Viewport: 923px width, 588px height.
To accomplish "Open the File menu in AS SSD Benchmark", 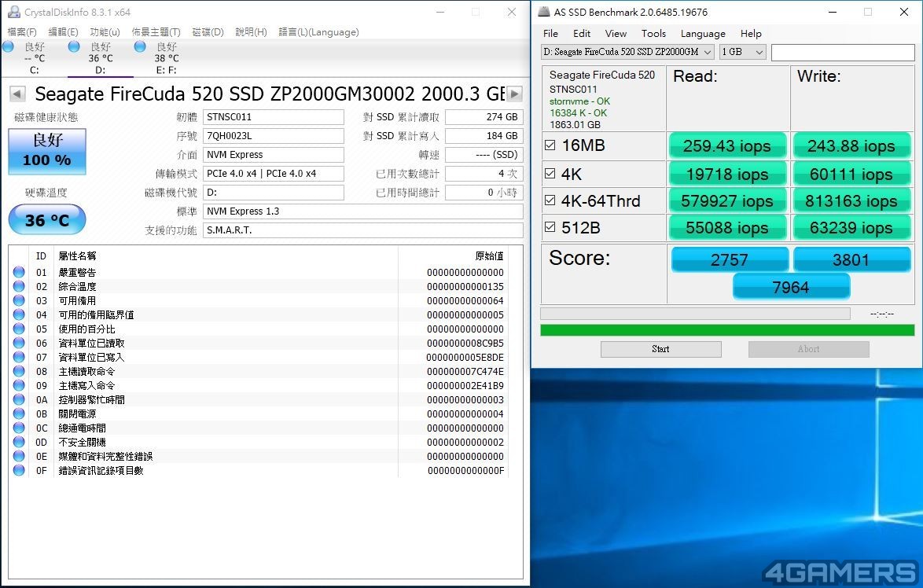I will click(x=550, y=34).
